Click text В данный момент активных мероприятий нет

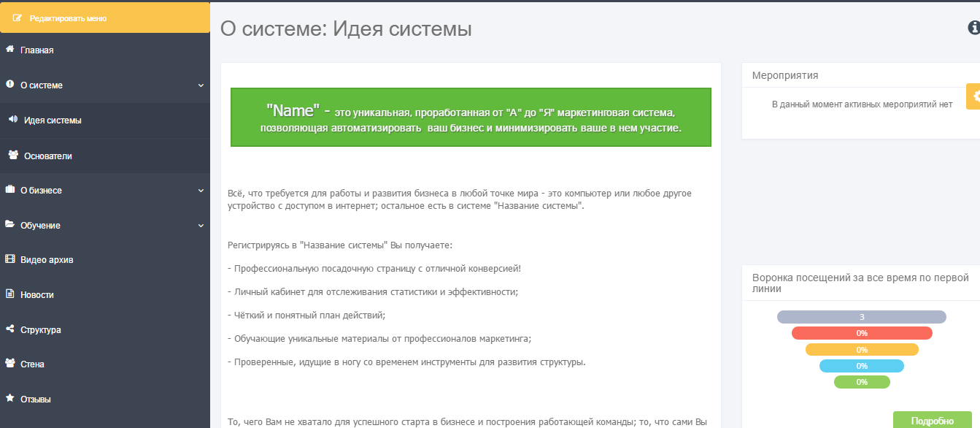point(862,104)
